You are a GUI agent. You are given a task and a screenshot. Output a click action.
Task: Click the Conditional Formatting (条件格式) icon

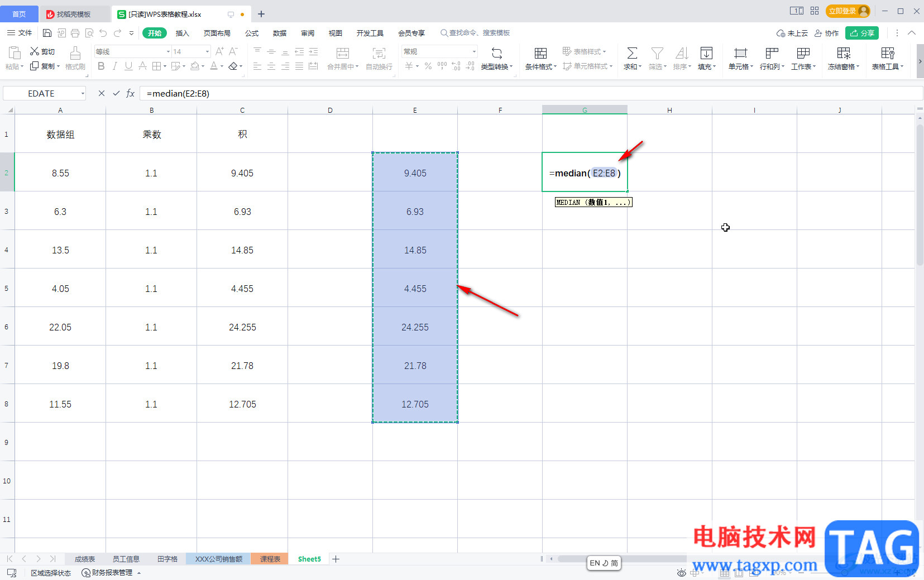pyautogui.click(x=540, y=53)
